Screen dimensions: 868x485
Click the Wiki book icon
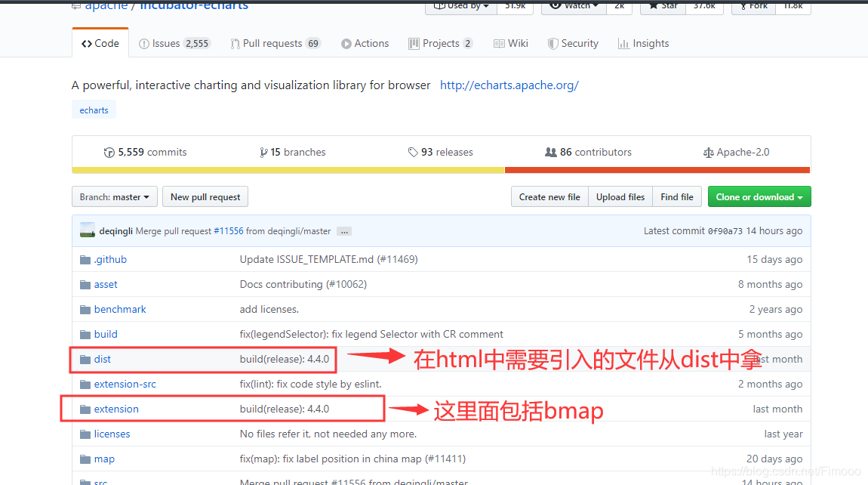[x=499, y=44]
